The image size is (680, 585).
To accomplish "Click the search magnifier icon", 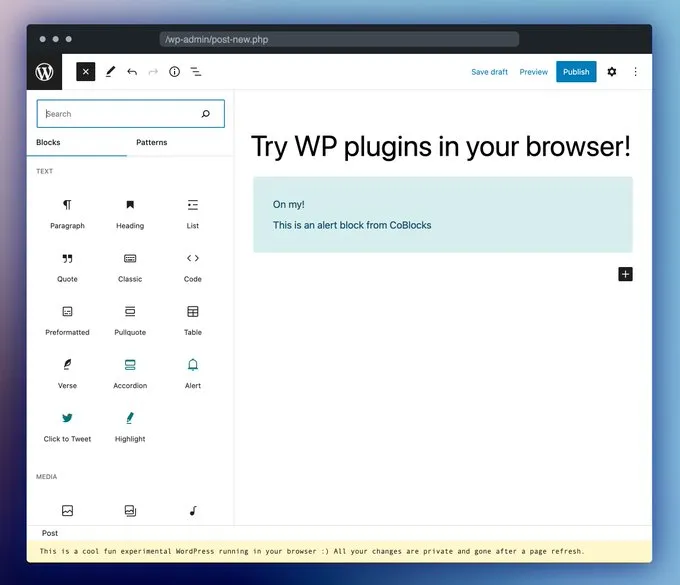I will click(206, 114).
